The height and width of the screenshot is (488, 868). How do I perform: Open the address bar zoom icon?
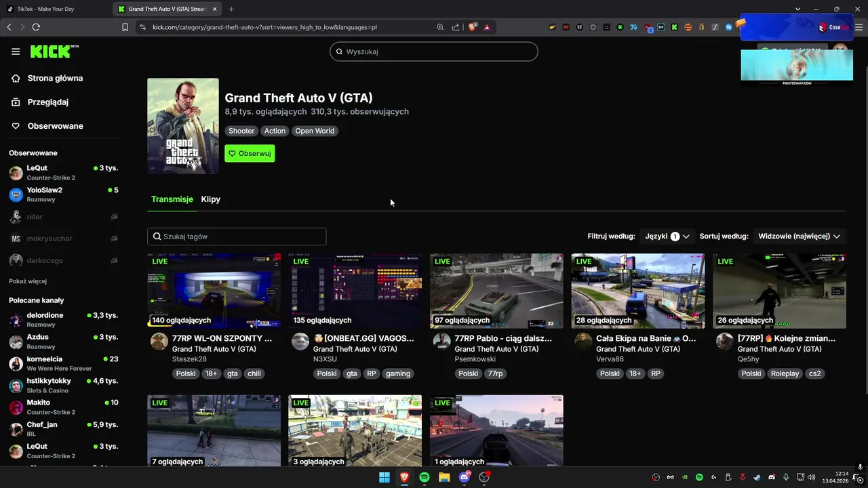pos(440,27)
